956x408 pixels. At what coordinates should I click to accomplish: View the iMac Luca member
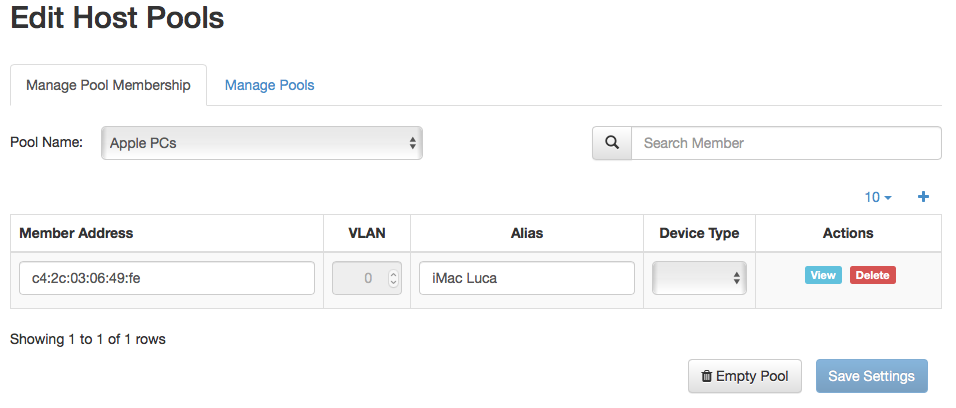click(823, 275)
